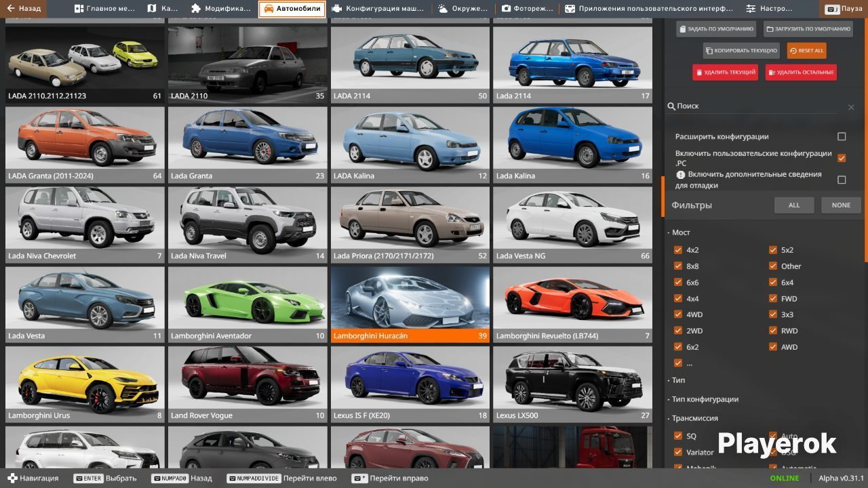The image size is (868, 488).
Task: Uncheck the FWD filter
Action: click(x=773, y=299)
